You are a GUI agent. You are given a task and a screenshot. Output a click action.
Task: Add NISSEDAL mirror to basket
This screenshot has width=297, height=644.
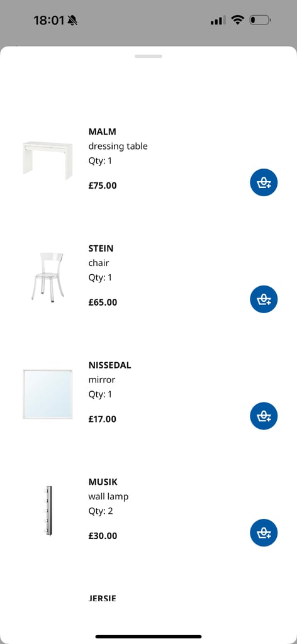click(x=264, y=416)
